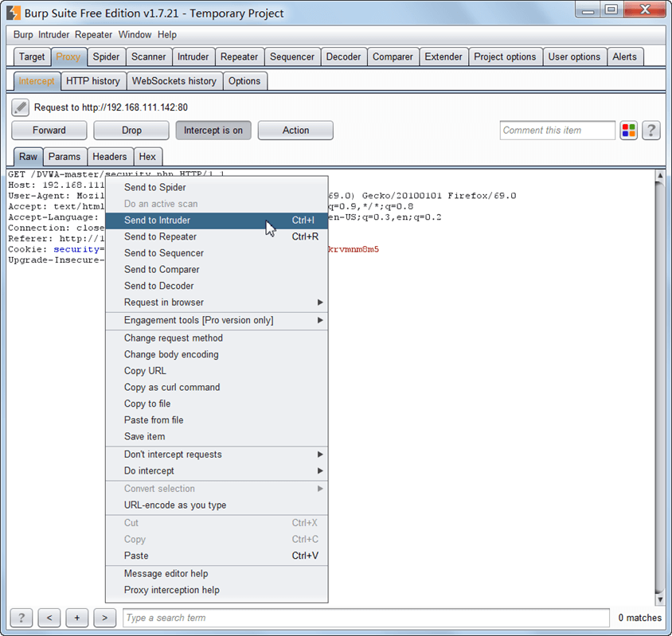Select 'Send to Intruder' in context menu

(217, 220)
